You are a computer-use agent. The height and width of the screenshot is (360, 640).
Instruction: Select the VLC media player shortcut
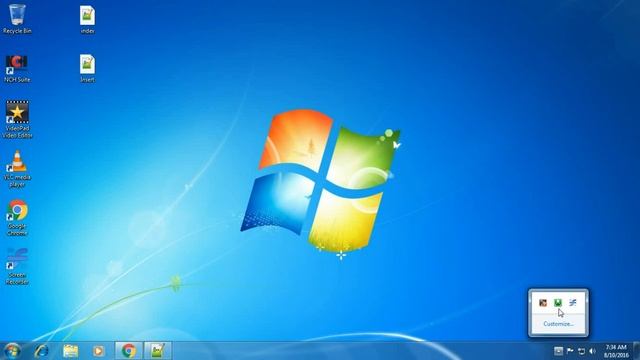(x=17, y=169)
